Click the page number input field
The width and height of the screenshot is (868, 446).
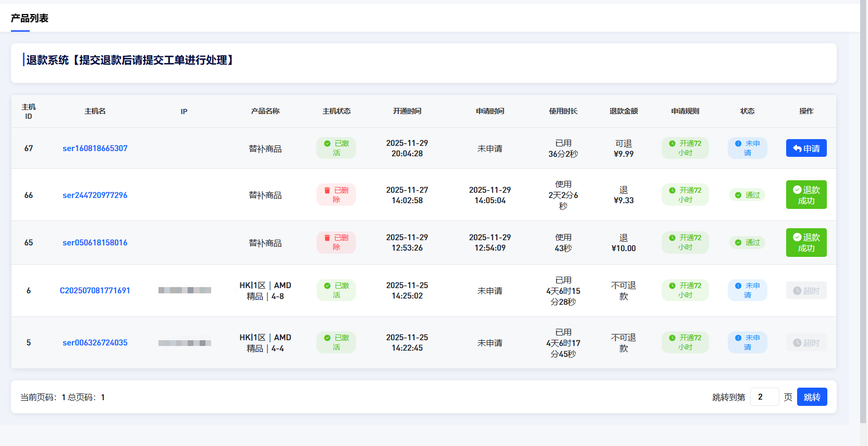(x=764, y=397)
